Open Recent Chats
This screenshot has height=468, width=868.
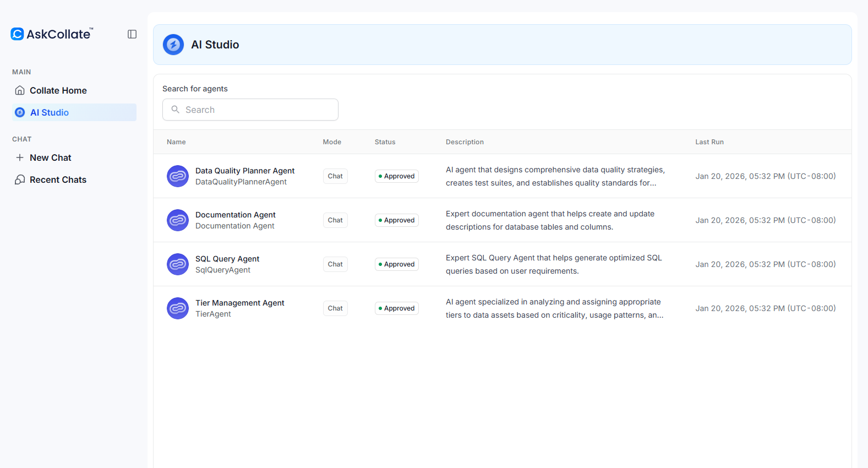[x=58, y=179]
